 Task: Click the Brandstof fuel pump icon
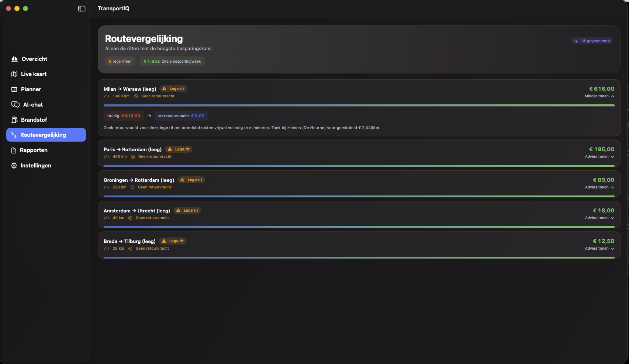point(14,120)
